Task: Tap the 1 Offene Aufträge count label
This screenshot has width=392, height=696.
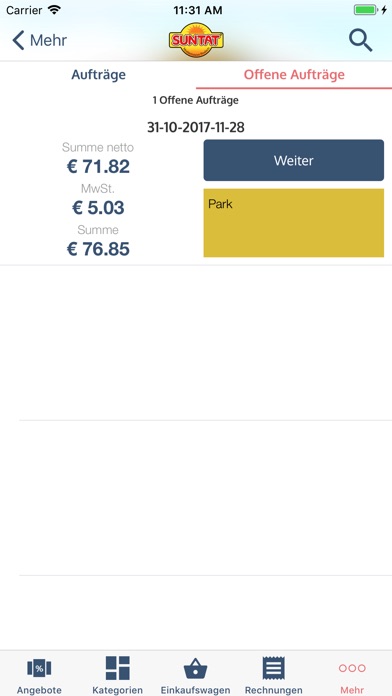Action: pyautogui.click(x=196, y=100)
